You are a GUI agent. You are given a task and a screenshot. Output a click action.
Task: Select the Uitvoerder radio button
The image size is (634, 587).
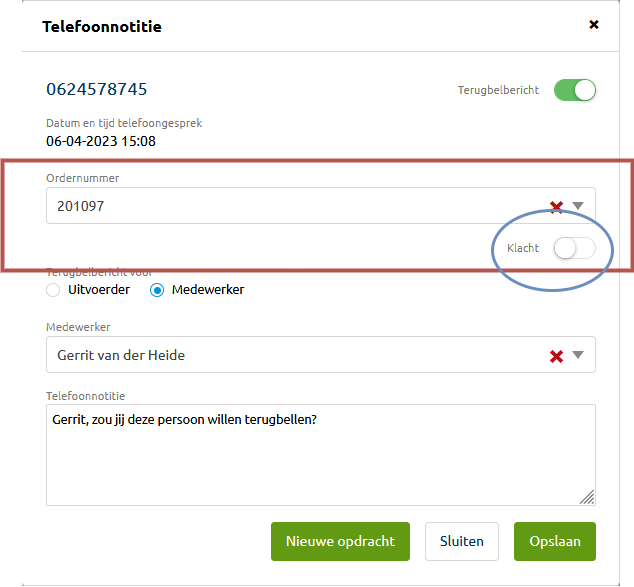point(53,290)
